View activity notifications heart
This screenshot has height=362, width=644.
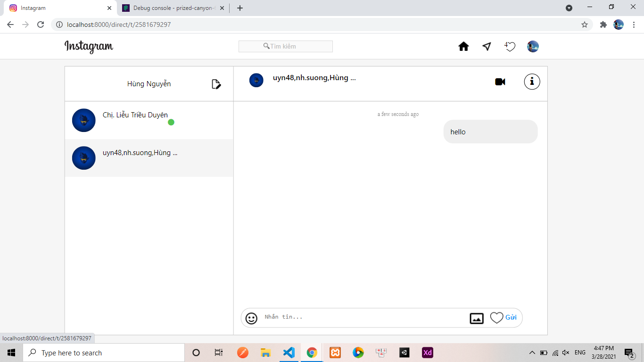tap(510, 47)
